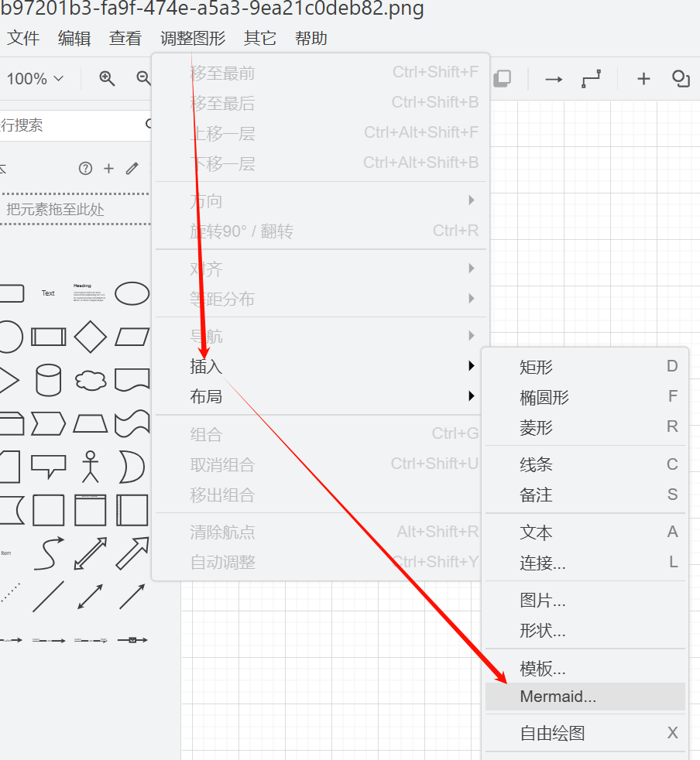The width and height of the screenshot is (700, 760).
Task: Expand the 布局 submenu arrow
Action: coord(472,395)
